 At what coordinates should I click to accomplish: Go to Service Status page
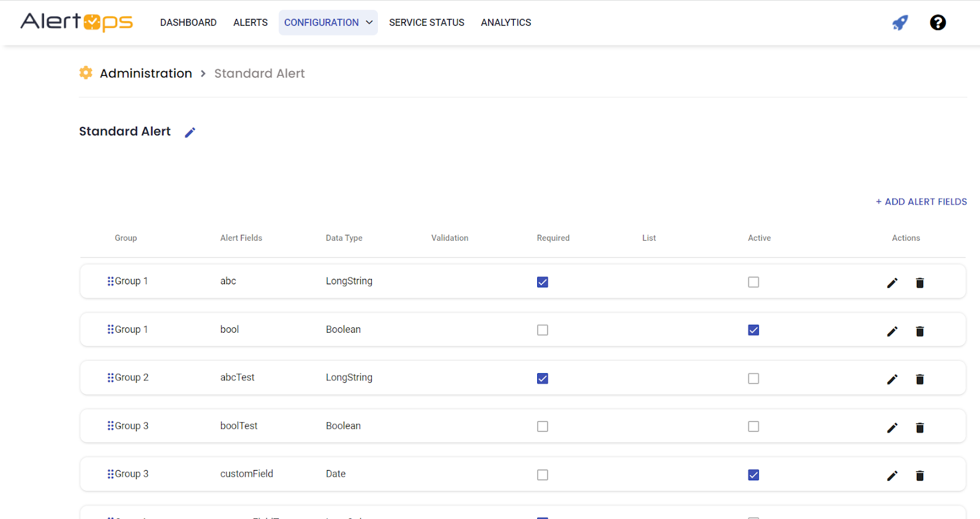[426, 23]
